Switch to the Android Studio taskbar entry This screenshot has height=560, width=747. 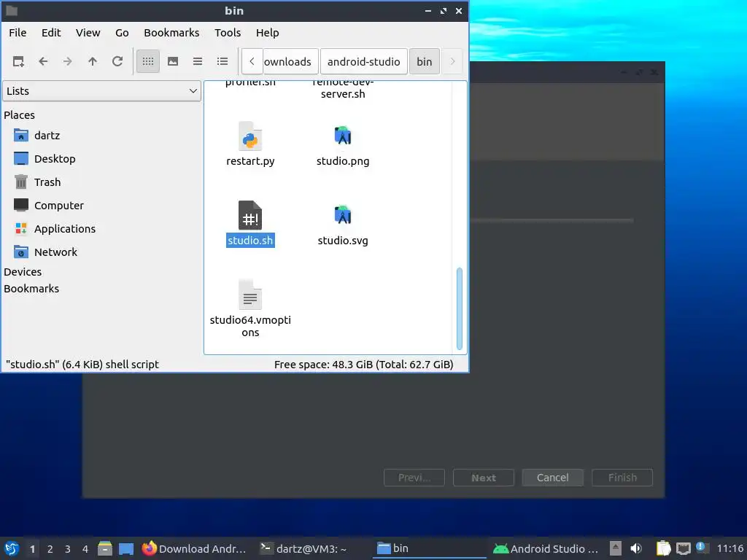coord(546,548)
